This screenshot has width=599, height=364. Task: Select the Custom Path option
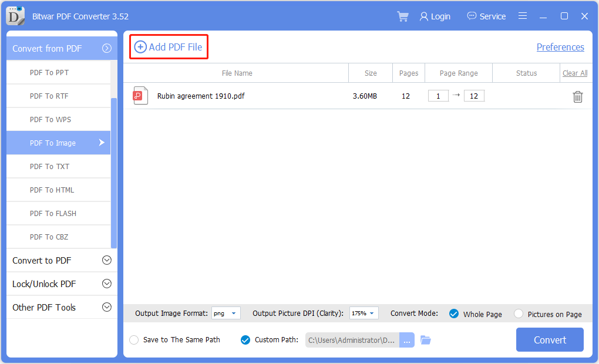[245, 340]
